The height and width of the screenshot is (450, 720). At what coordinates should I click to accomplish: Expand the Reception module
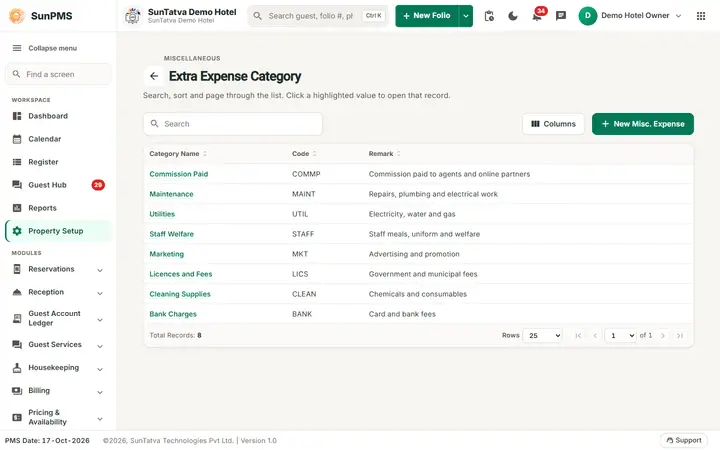tap(100, 293)
